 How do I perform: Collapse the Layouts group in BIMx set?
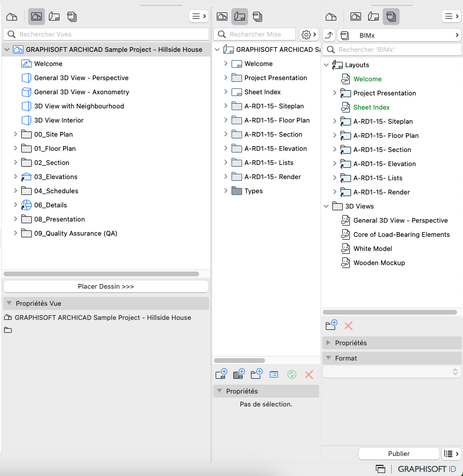[326, 65]
